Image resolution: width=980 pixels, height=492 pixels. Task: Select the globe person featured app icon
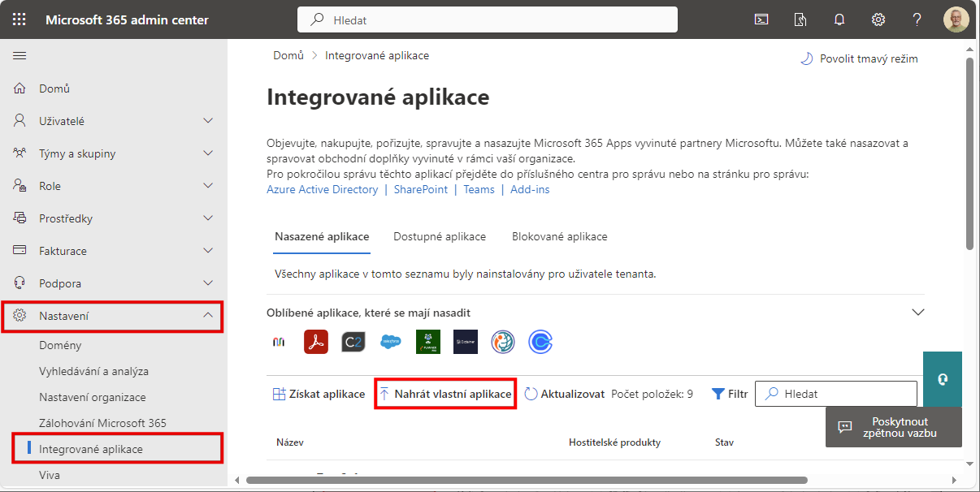503,342
